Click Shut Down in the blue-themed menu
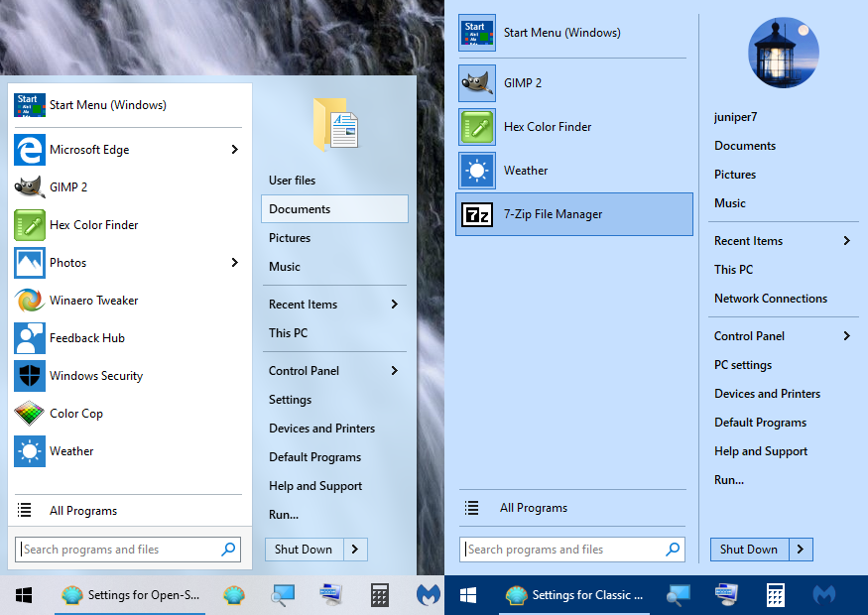The width and height of the screenshot is (868, 615). pos(750,550)
